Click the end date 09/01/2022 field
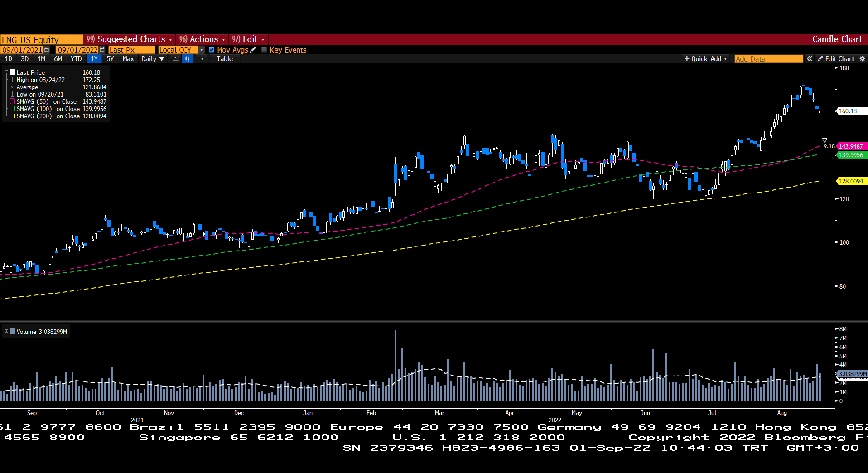The image size is (868, 473). tap(77, 50)
